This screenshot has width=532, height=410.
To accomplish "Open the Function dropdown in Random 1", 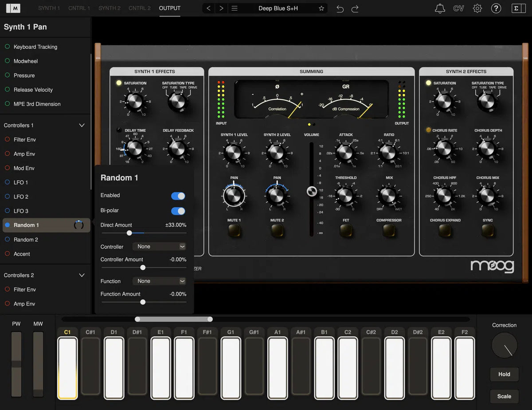I will click(159, 281).
